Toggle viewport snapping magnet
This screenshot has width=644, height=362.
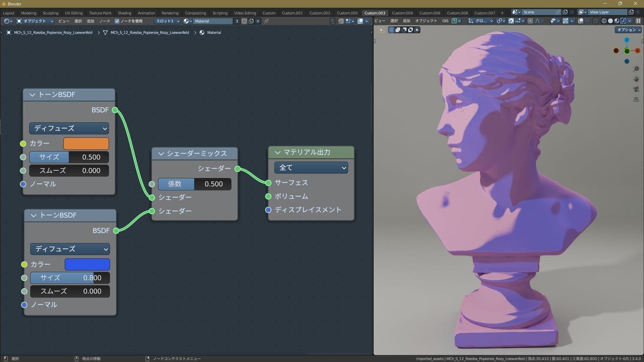[x=511, y=21]
